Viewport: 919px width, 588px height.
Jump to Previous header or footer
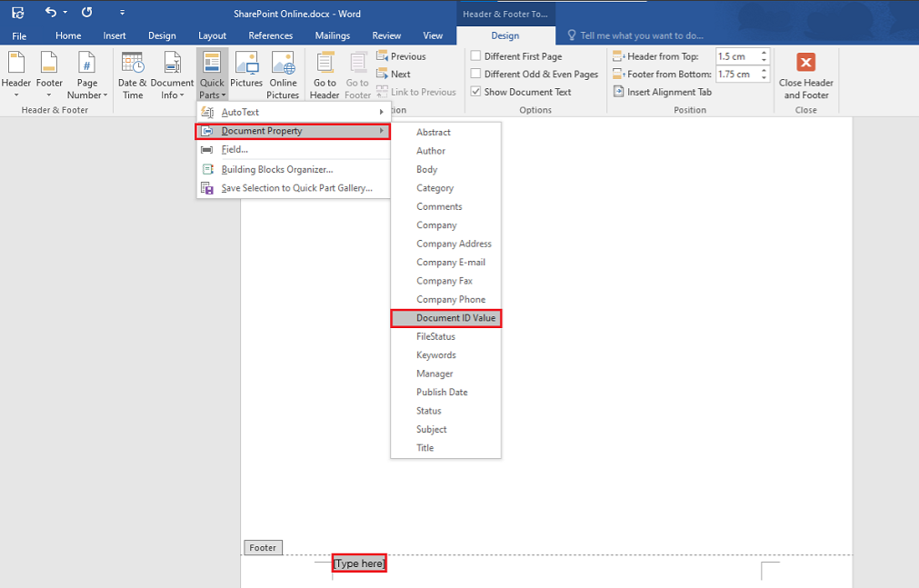[402, 56]
